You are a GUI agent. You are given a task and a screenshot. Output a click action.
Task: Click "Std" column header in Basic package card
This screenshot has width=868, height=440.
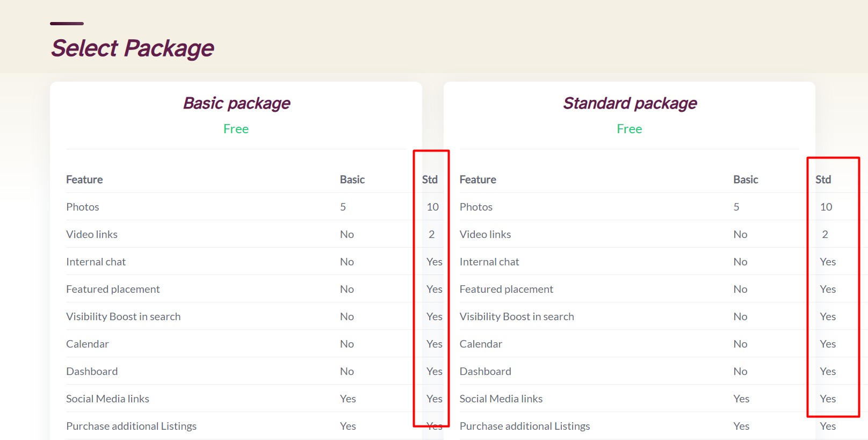tap(430, 179)
